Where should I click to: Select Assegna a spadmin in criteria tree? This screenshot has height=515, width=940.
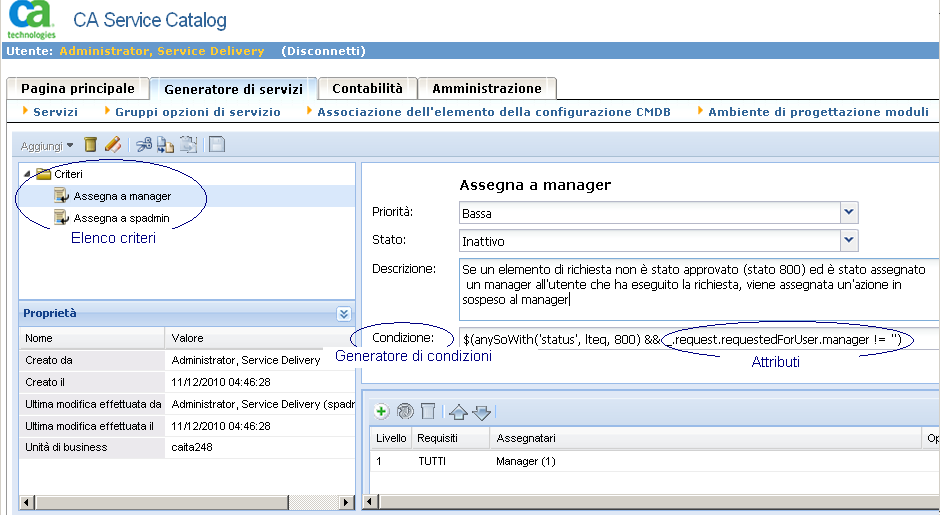click(121, 217)
